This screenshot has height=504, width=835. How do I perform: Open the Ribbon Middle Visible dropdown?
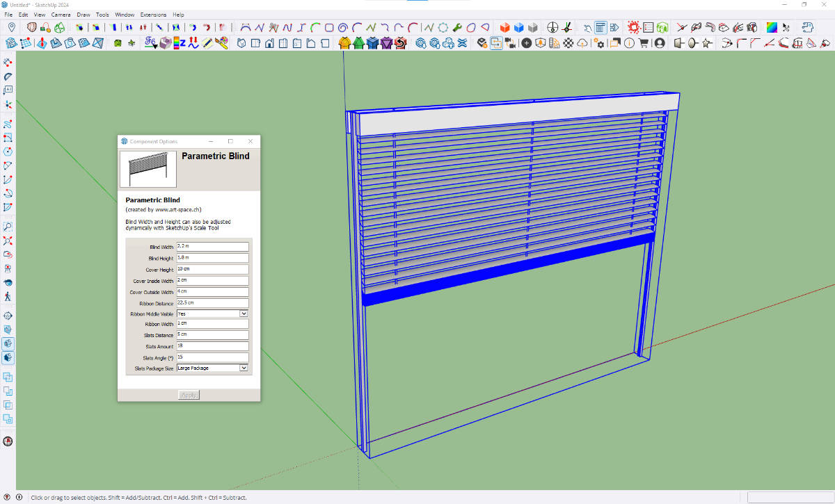click(244, 314)
